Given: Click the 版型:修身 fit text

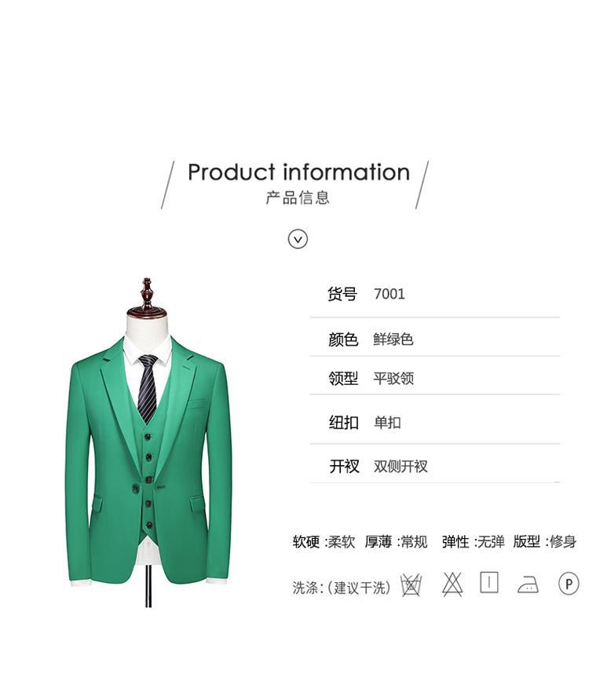Looking at the screenshot, I should pos(544,541).
